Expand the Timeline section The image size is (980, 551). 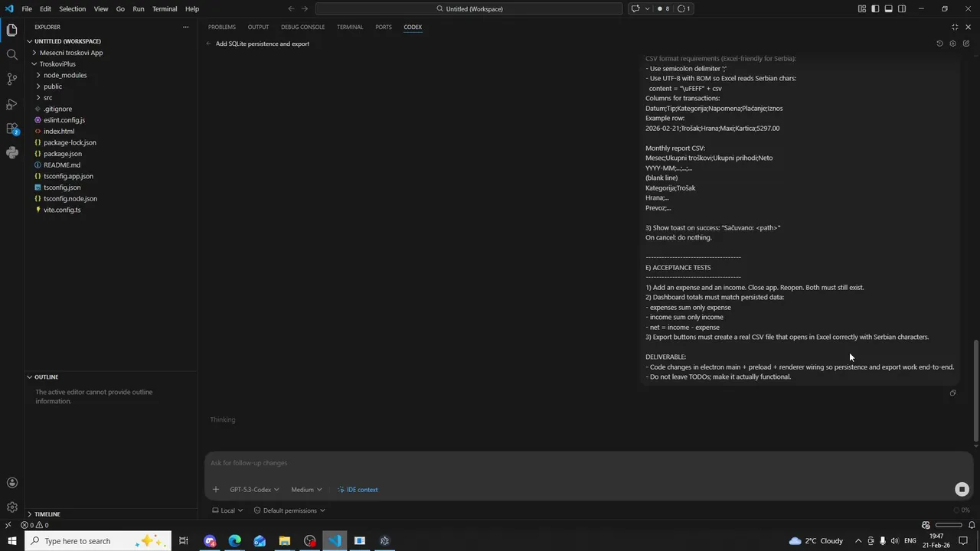pyautogui.click(x=111, y=514)
